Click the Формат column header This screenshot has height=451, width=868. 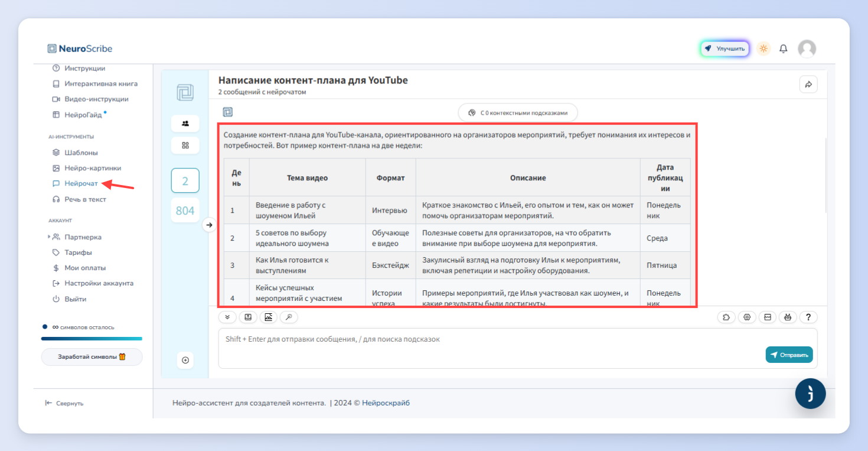pos(390,177)
